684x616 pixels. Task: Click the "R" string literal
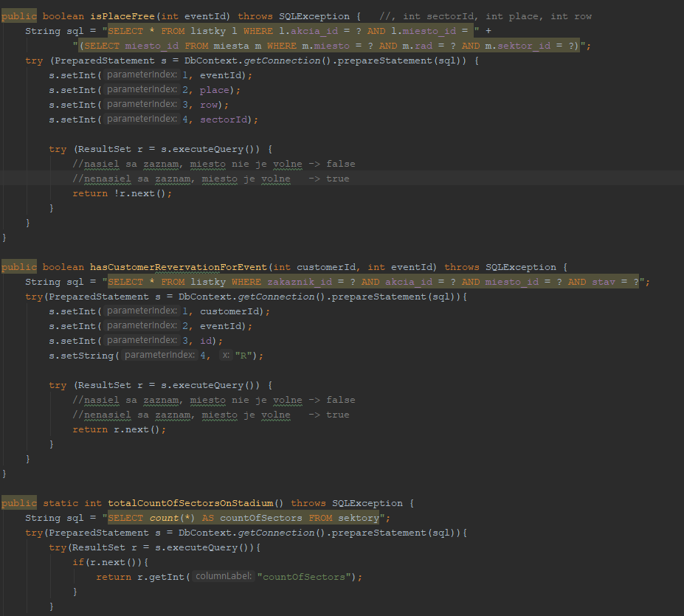[x=243, y=356]
